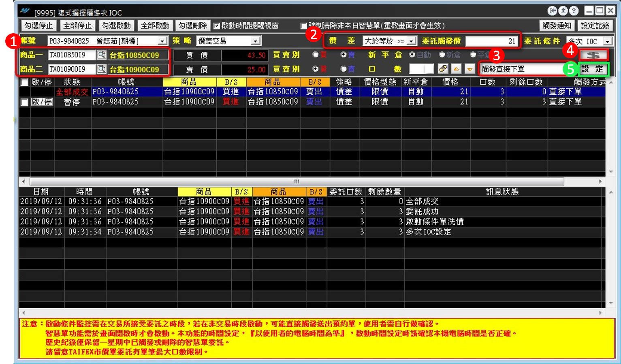The width and height of the screenshot is (621, 364).
Task: Click the order table horizontal scrollbar thumb
Action: [297, 181]
